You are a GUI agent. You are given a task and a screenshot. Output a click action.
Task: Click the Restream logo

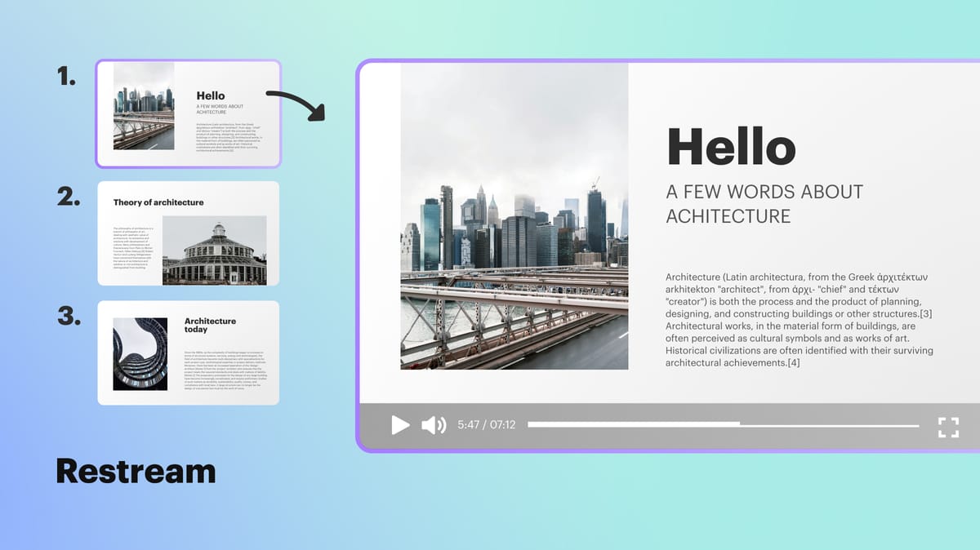tap(136, 471)
